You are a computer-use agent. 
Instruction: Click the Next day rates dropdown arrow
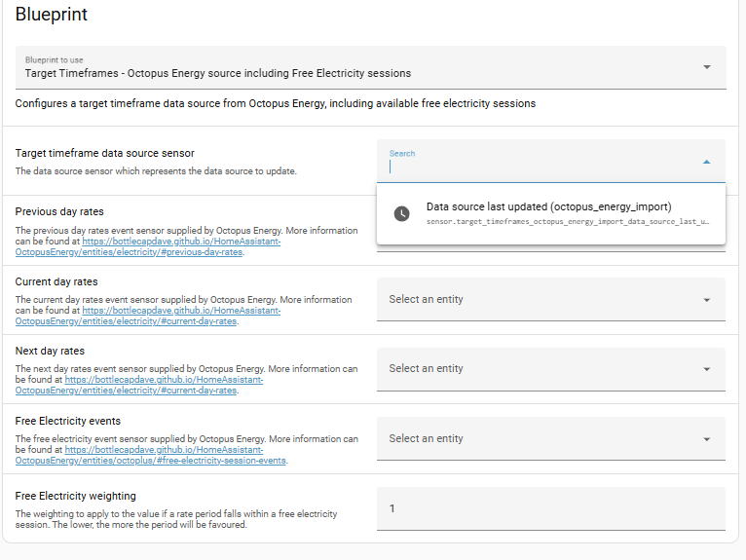tap(706, 369)
